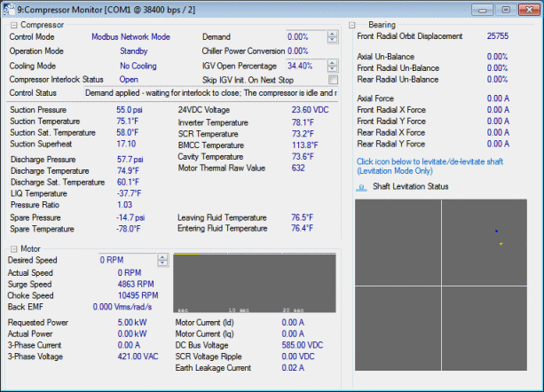
Task: Increase IGV Open Percentage with up arrow
Action: 333,63
